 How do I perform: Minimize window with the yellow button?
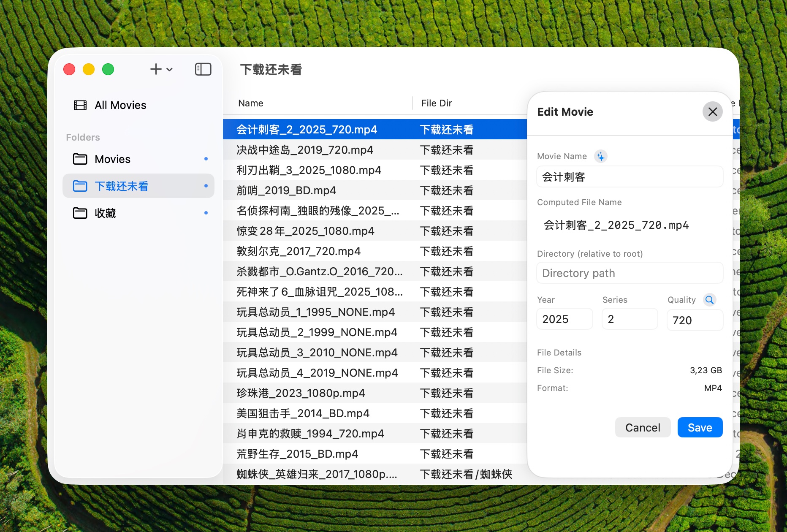coord(89,69)
